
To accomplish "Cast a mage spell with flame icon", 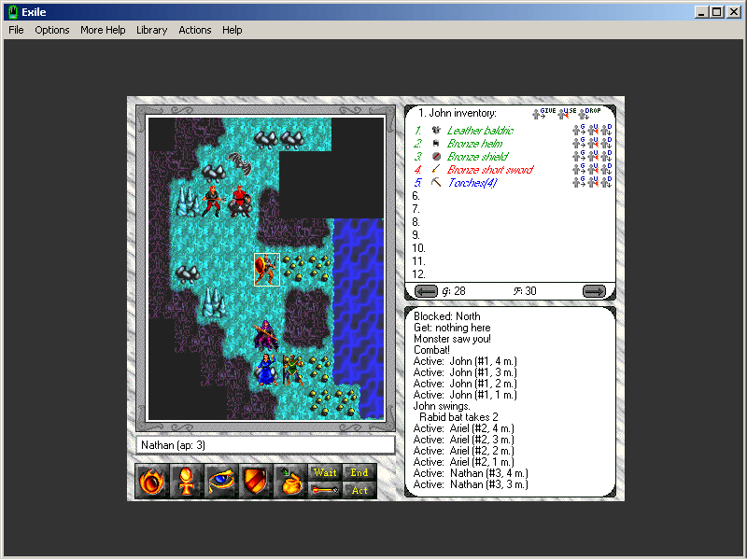I will 152,482.
